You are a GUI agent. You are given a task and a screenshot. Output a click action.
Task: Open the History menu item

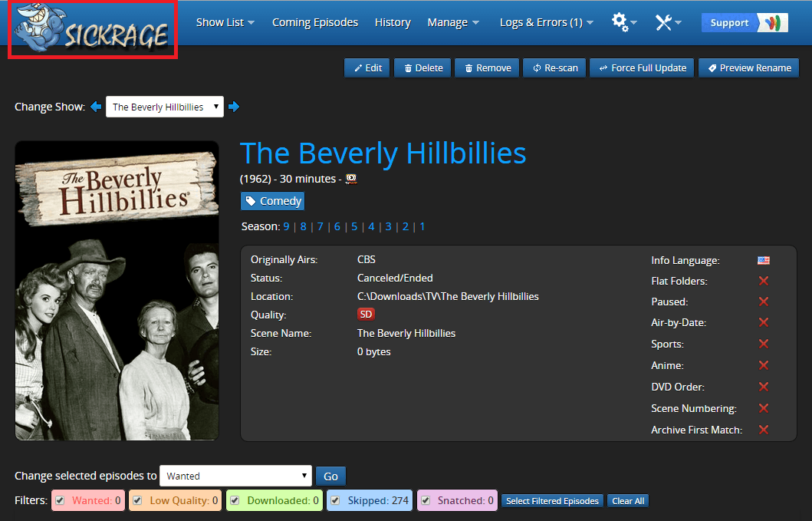coord(393,22)
